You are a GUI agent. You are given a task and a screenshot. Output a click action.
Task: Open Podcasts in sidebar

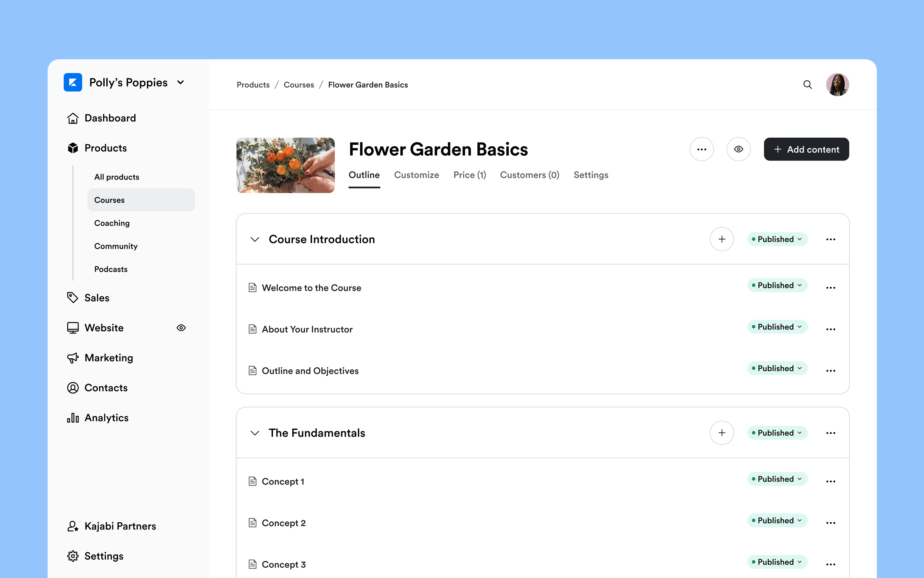tap(111, 269)
